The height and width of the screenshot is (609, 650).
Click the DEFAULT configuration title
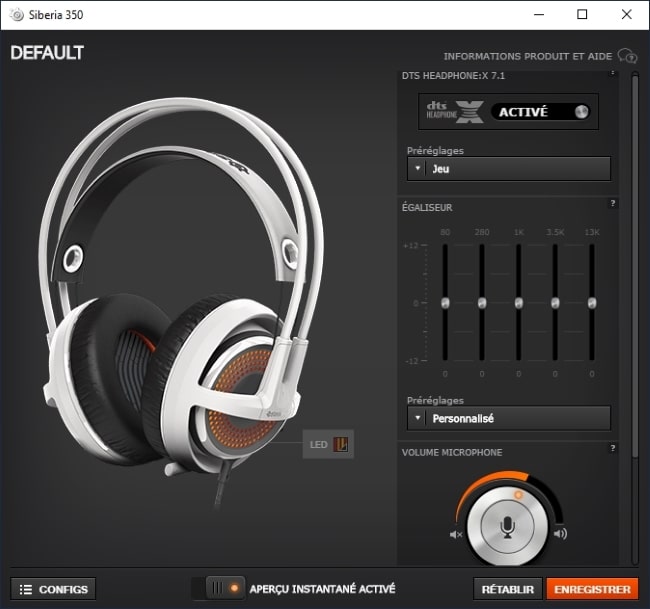click(47, 53)
